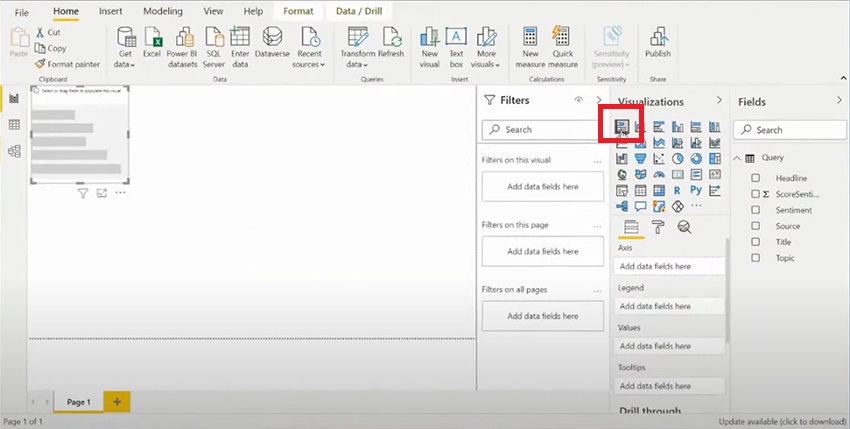Add a Power Apps visual
This screenshot has height=429, width=850.
click(678, 206)
